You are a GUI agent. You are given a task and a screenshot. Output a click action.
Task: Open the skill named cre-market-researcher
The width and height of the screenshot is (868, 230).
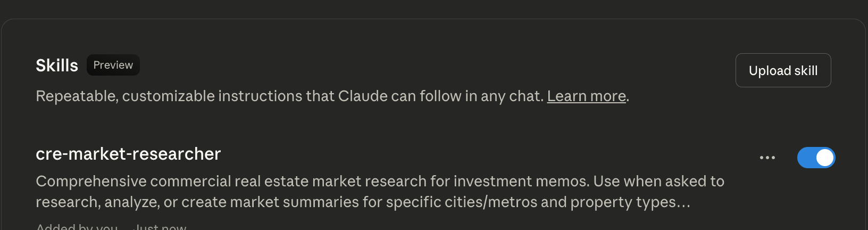click(128, 154)
